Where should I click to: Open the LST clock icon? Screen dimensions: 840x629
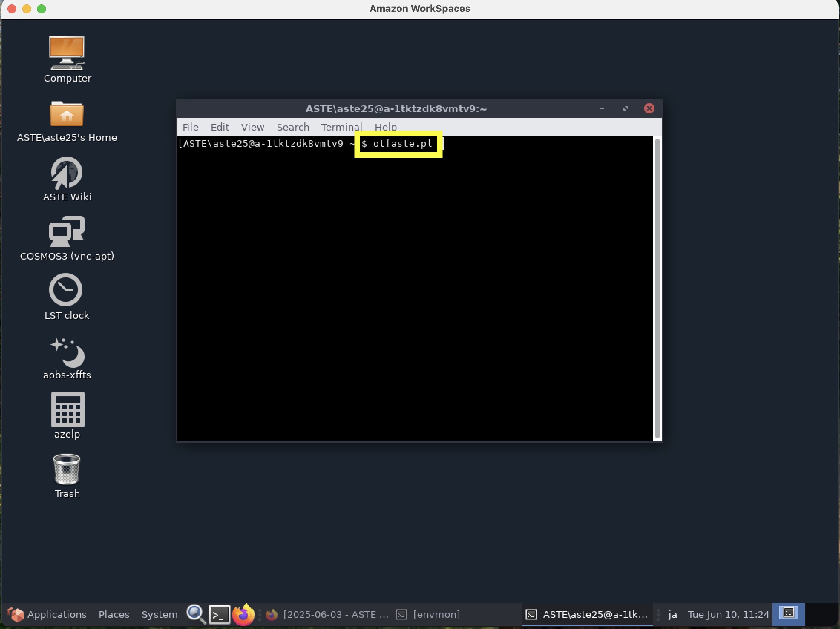(66, 290)
